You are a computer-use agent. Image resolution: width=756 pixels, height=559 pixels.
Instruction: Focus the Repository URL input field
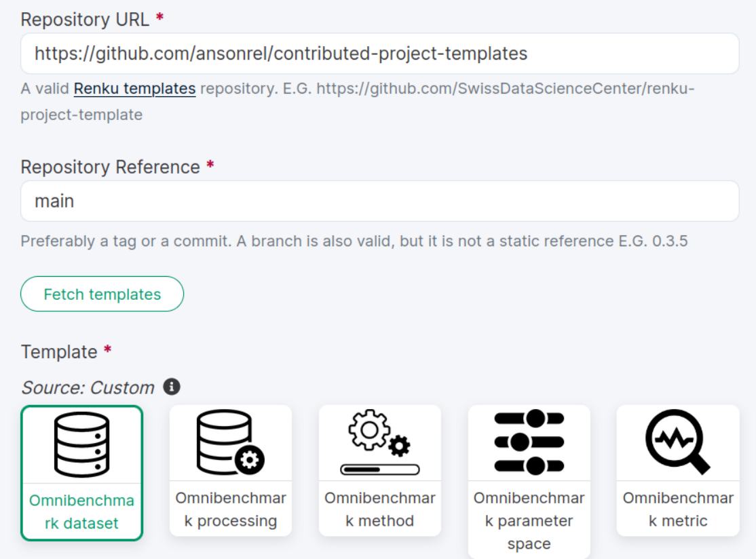[x=380, y=54]
